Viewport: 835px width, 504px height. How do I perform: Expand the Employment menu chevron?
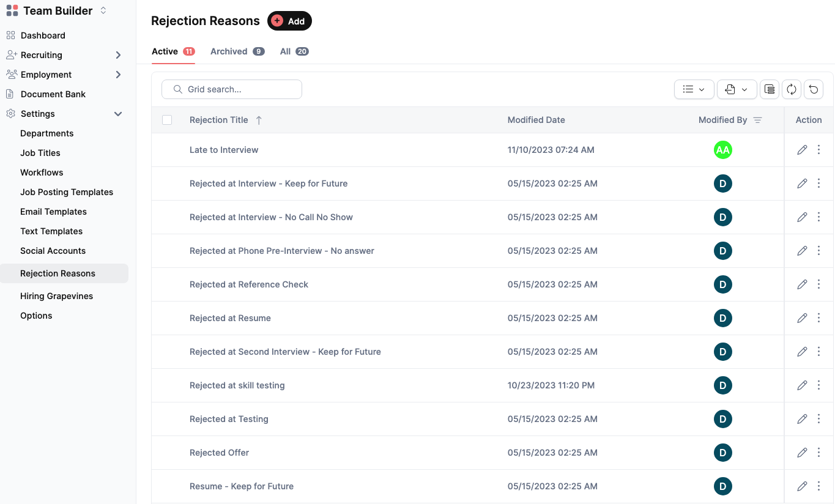[118, 75]
